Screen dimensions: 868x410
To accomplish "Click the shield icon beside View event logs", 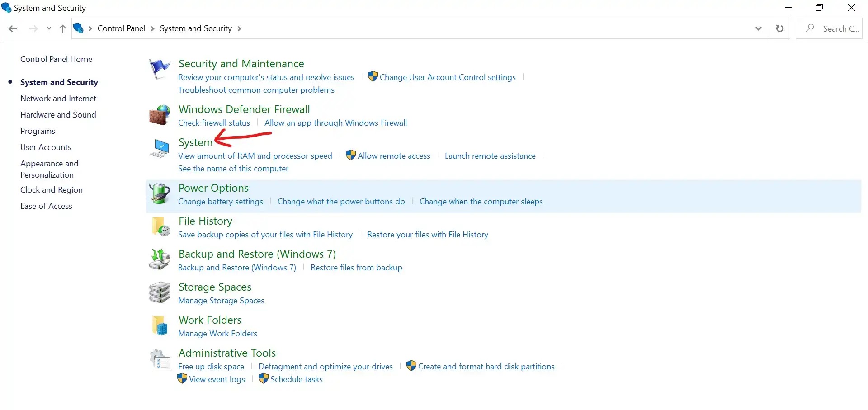I will [182, 378].
